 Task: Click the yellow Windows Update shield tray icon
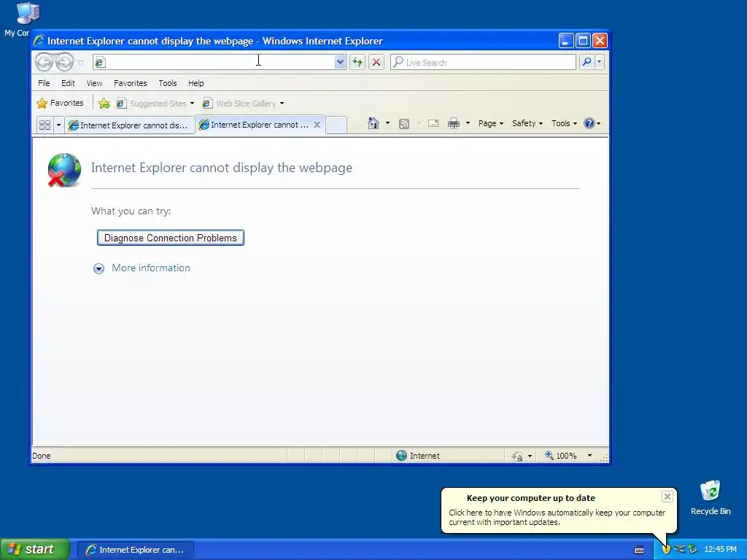click(x=666, y=550)
